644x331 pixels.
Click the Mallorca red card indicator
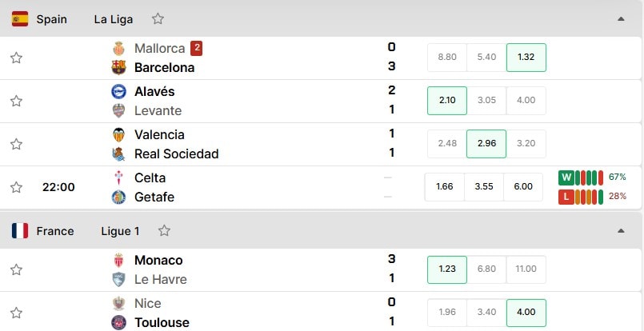pyautogui.click(x=196, y=49)
